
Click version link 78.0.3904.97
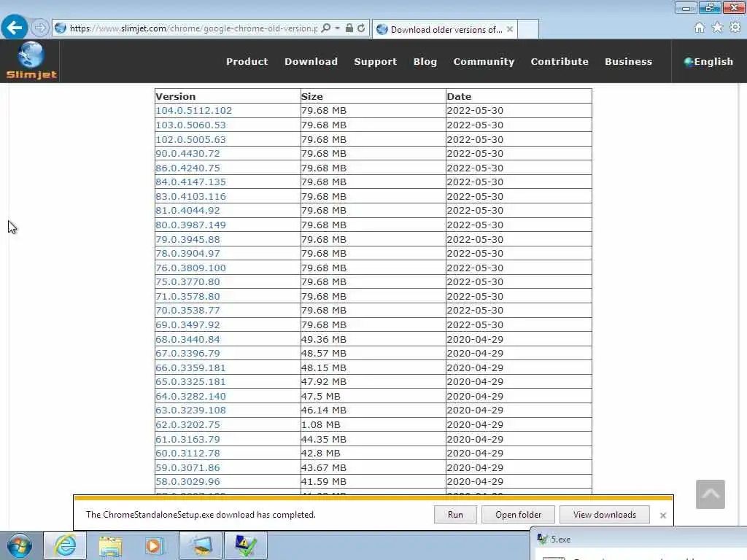187,253
